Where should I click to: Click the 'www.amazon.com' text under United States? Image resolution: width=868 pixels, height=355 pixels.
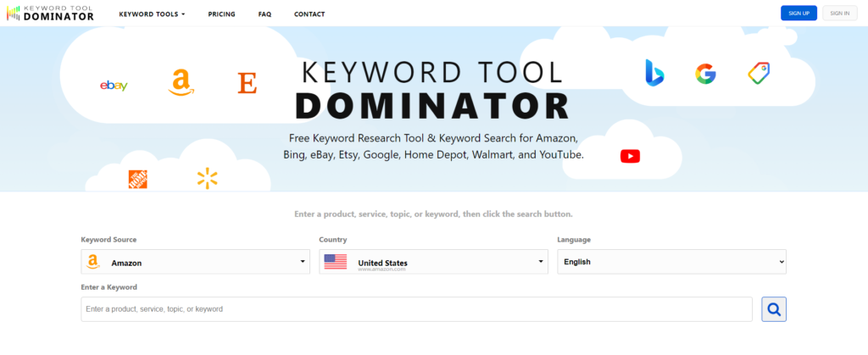pyautogui.click(x=381, y=269)
